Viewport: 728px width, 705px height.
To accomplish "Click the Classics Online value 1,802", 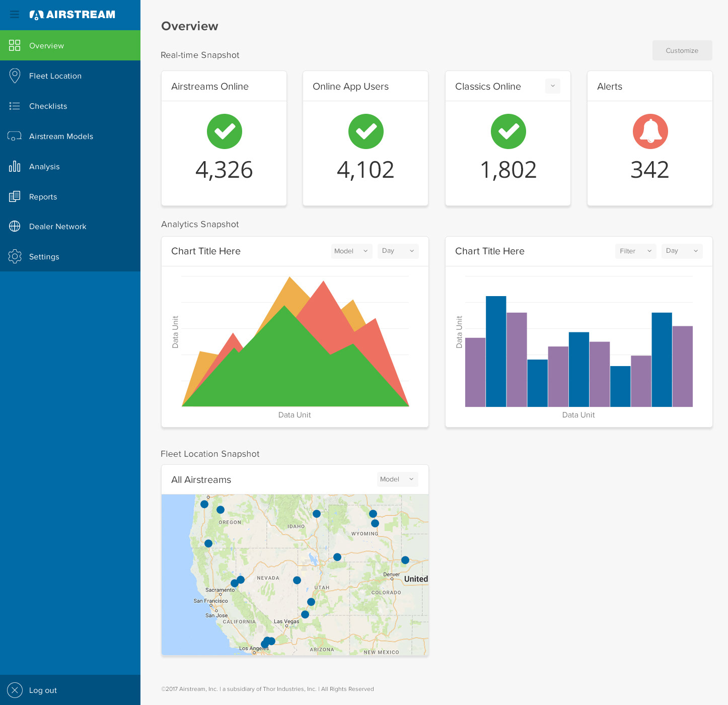I will click(508, 170).
